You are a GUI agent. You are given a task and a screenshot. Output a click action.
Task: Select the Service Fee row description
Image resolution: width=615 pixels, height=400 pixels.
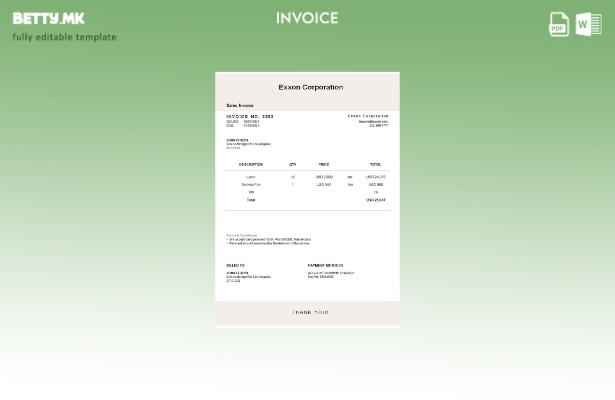pos(251,184)
